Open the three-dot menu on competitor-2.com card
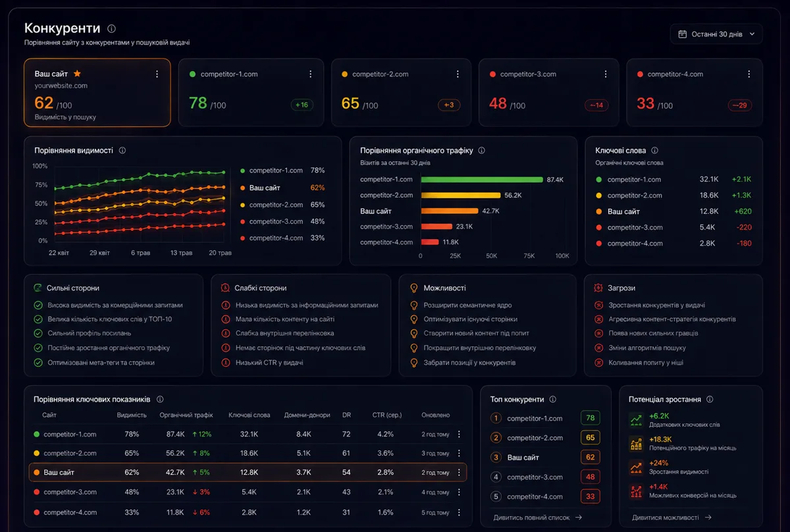 tap(458, 74)
